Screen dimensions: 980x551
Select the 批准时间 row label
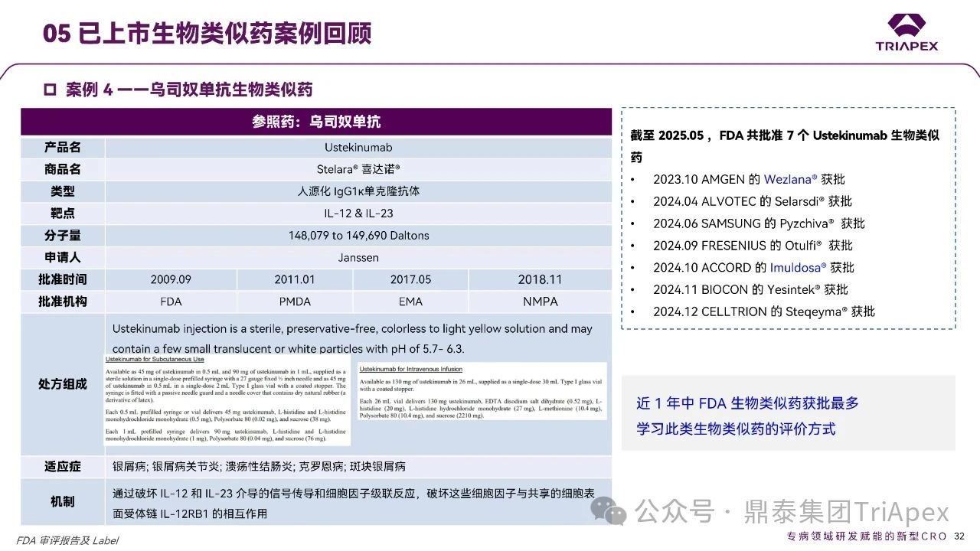[x=62, y=279]
